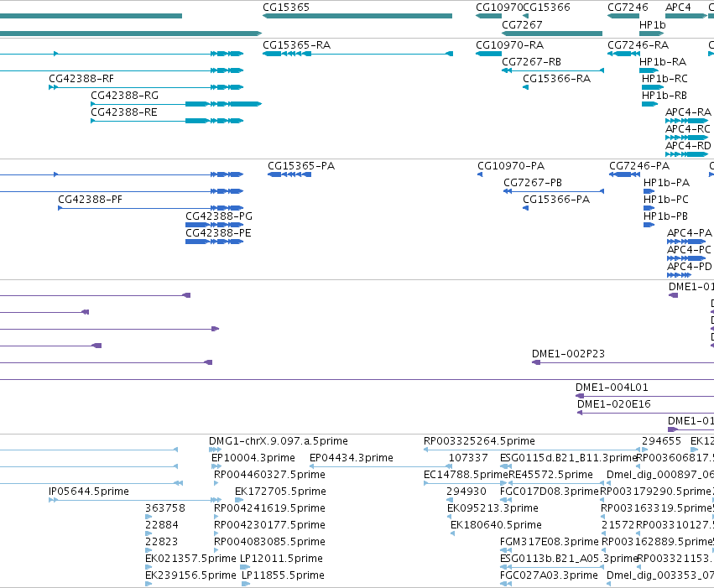Screen dimensions: 714x588
Task: Select protein APC4-PA label
Action: click(690, 233)
